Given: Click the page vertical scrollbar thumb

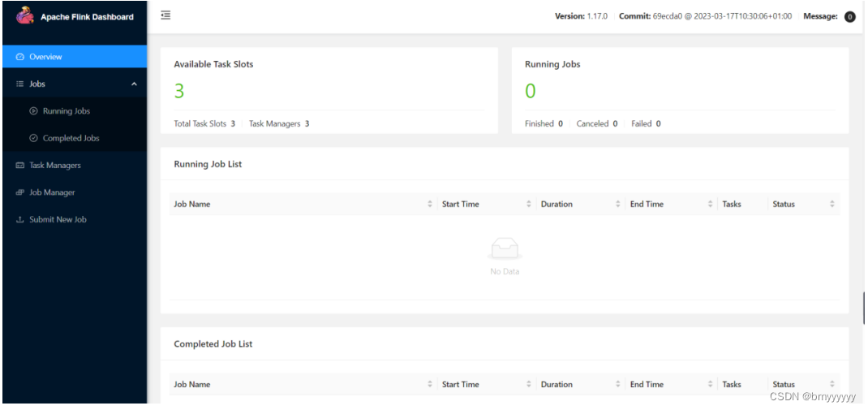Looking at the screenshot, I should pos(864,307).
